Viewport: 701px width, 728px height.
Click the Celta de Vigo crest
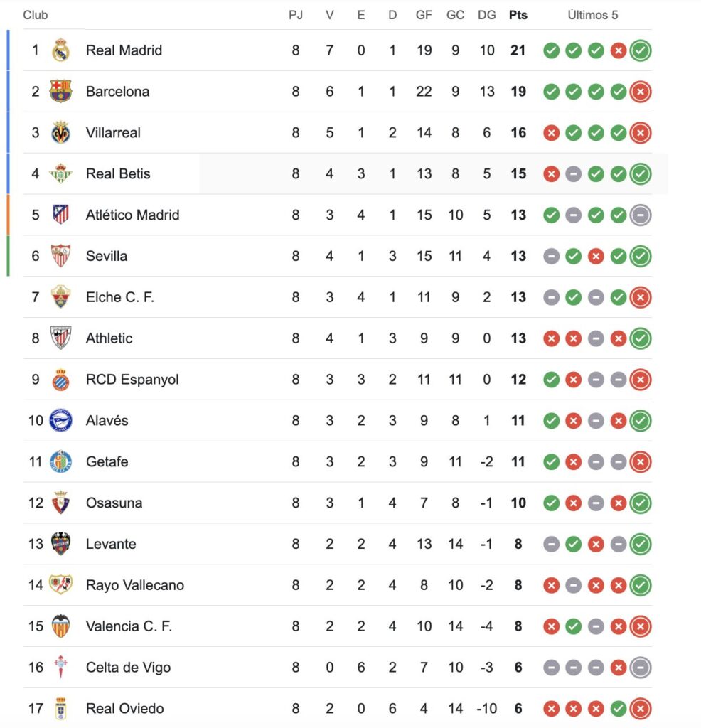tap(60, 668)
